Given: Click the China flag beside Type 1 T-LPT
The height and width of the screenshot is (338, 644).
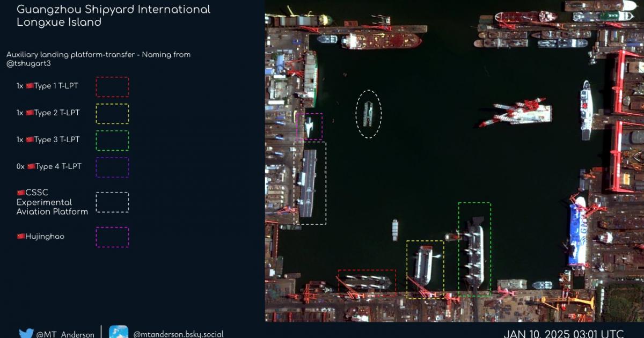Looking at the screenshot, I should pyautogui.click(x=30, y=86).
